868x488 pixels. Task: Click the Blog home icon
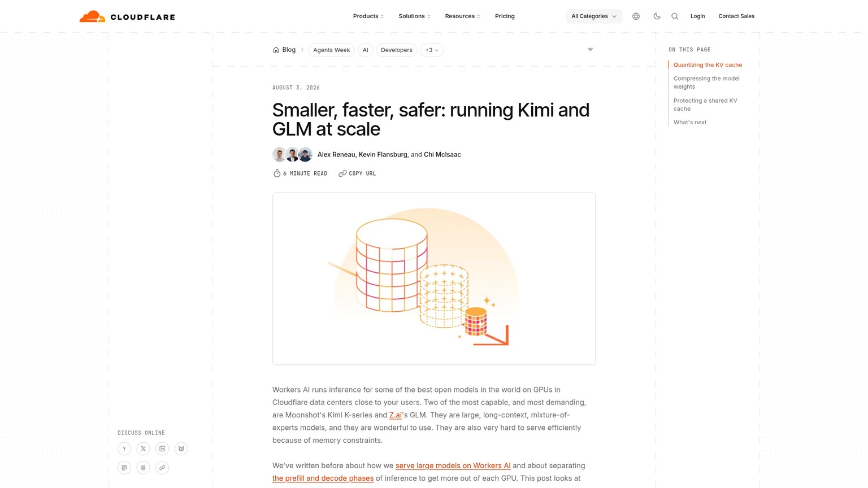click(x=276, y=50)
